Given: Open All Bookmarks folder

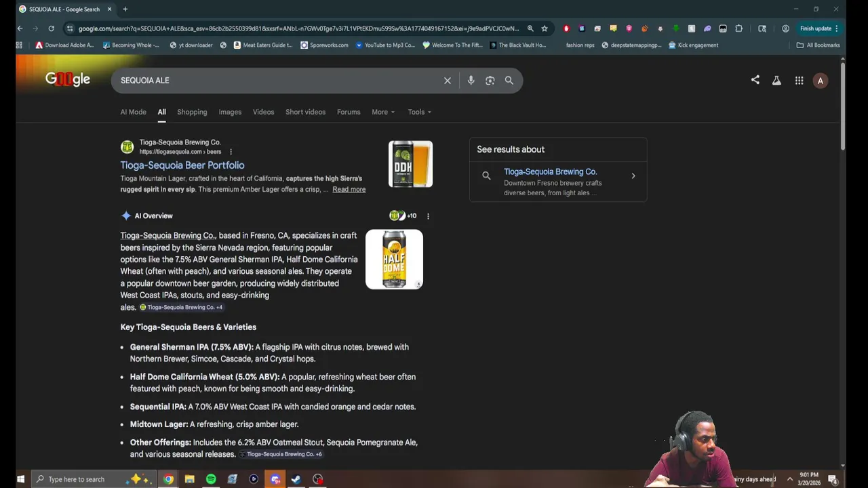Looking at the screenshot, I should click(818, 45).
